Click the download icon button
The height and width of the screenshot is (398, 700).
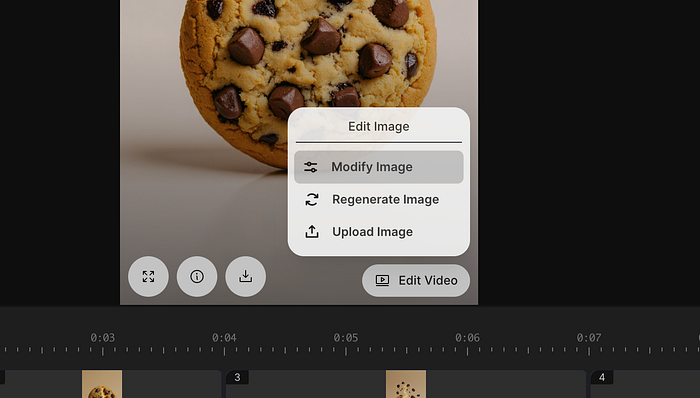(x=246, y=277)
